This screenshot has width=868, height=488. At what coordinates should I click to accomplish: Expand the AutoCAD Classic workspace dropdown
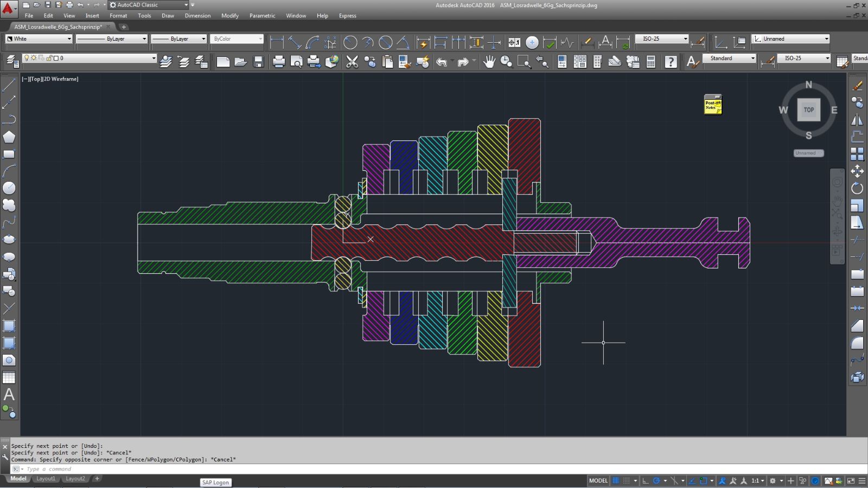tap(186, 5)
